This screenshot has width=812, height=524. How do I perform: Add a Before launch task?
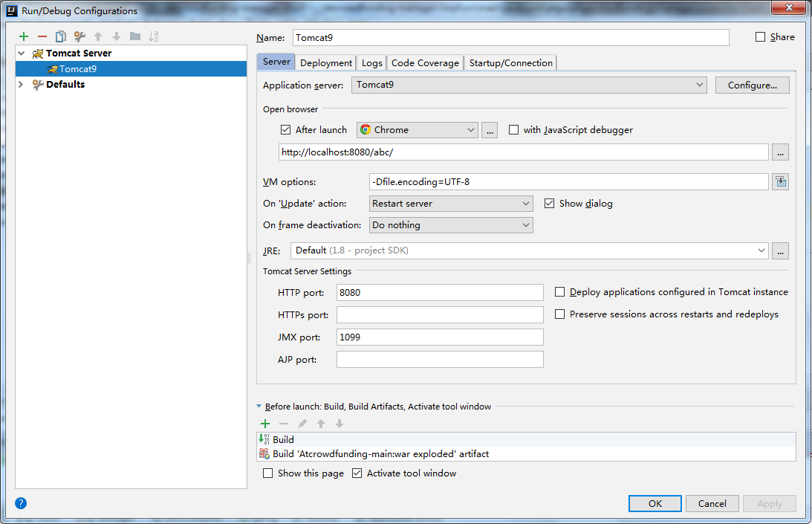pos(265,424)
